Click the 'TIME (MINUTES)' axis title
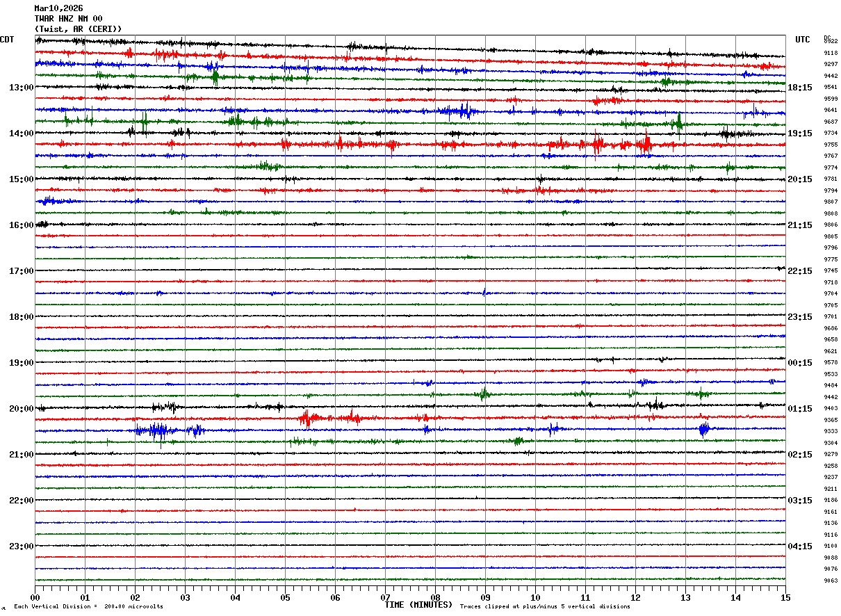 pyautogui.click(x=418, y=605)
